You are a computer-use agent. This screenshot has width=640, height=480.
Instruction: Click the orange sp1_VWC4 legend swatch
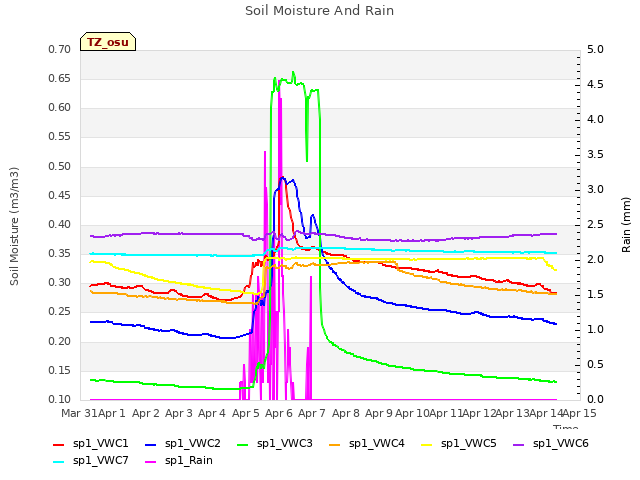tap(335, 444)
